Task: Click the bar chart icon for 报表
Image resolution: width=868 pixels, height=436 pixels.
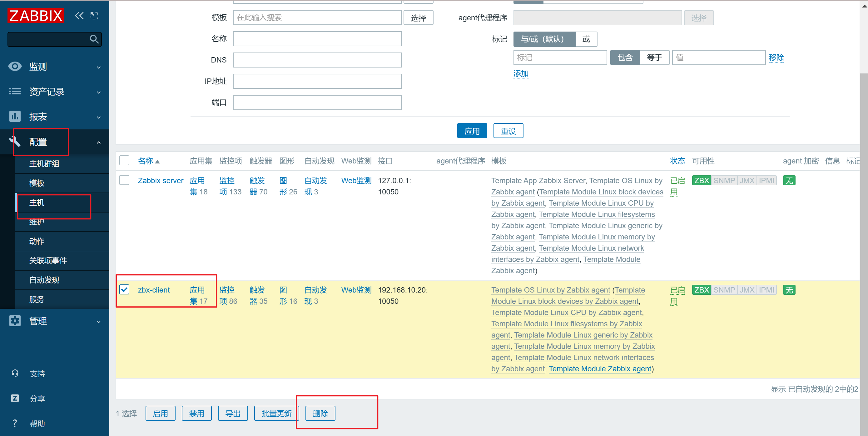Action: point(15,116)
